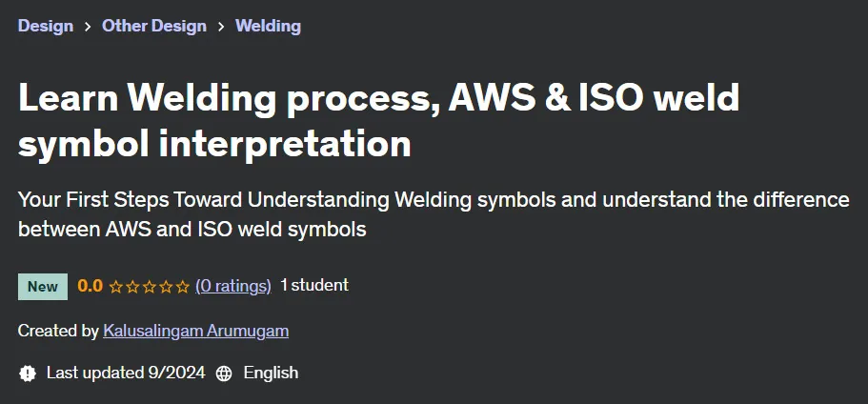
Task: Go to Other Design breadcrumb
Action: point(154,26)
